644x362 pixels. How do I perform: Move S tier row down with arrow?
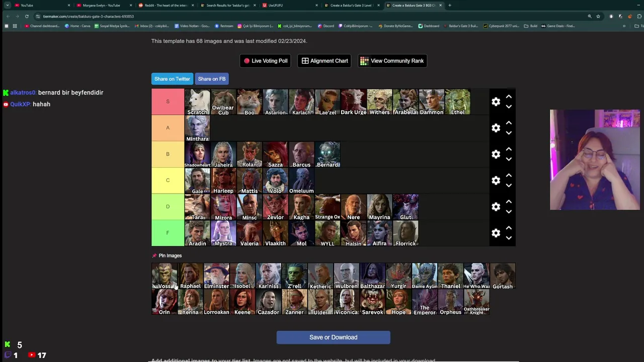[509, 107]
